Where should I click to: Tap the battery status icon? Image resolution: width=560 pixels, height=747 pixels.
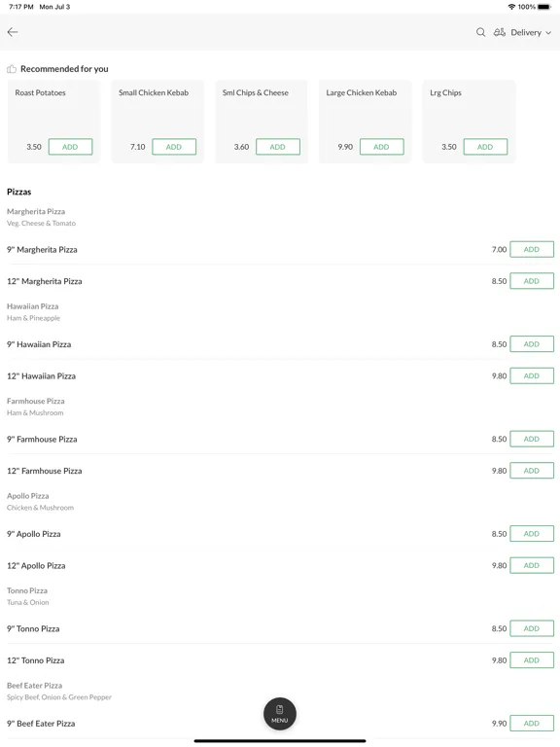[544, 7]
